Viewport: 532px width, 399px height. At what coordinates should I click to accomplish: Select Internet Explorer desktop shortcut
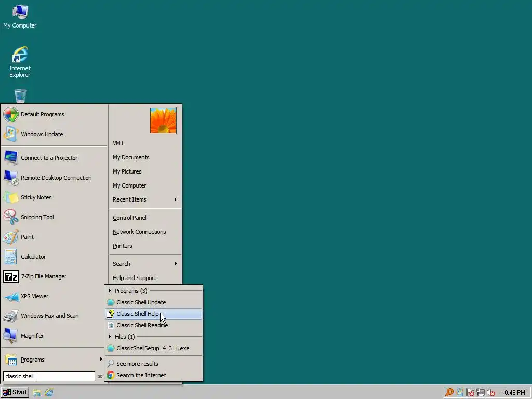pos(20,55)
